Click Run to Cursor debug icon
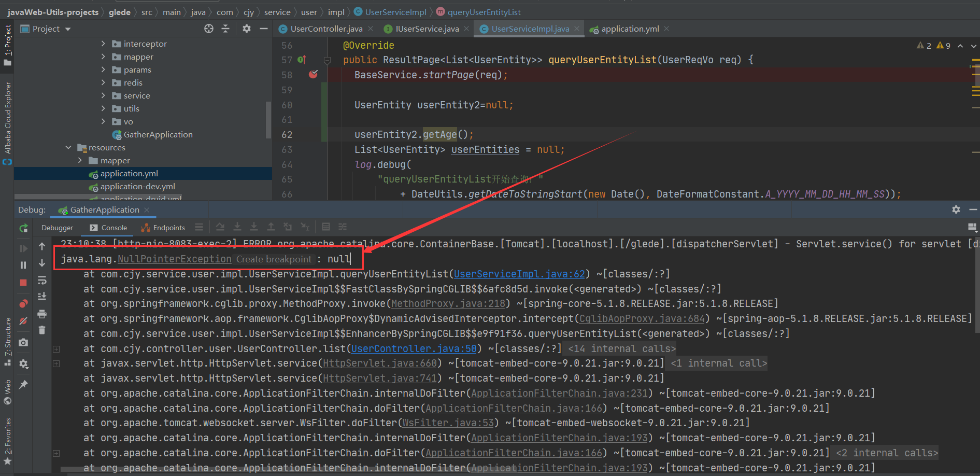The image size is (980, 476). pyautogui.click(x=305, y=227)
